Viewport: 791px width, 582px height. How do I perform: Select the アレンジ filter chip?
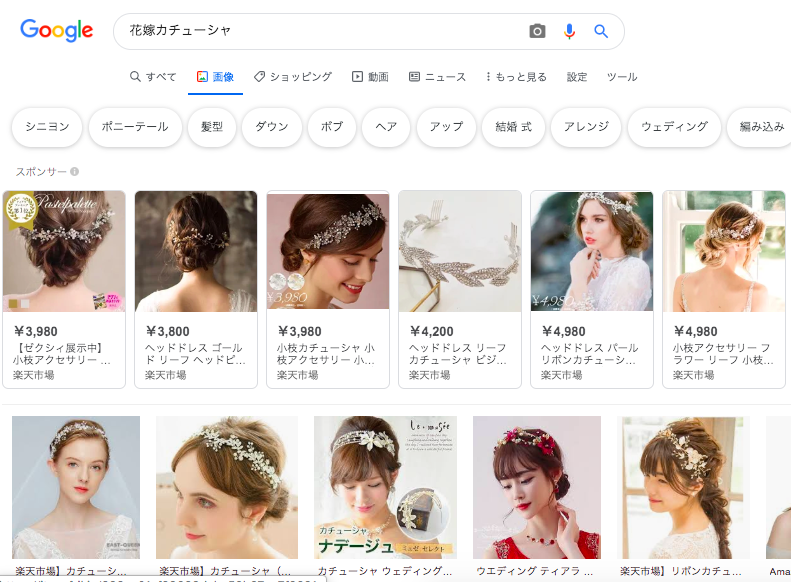586,127
